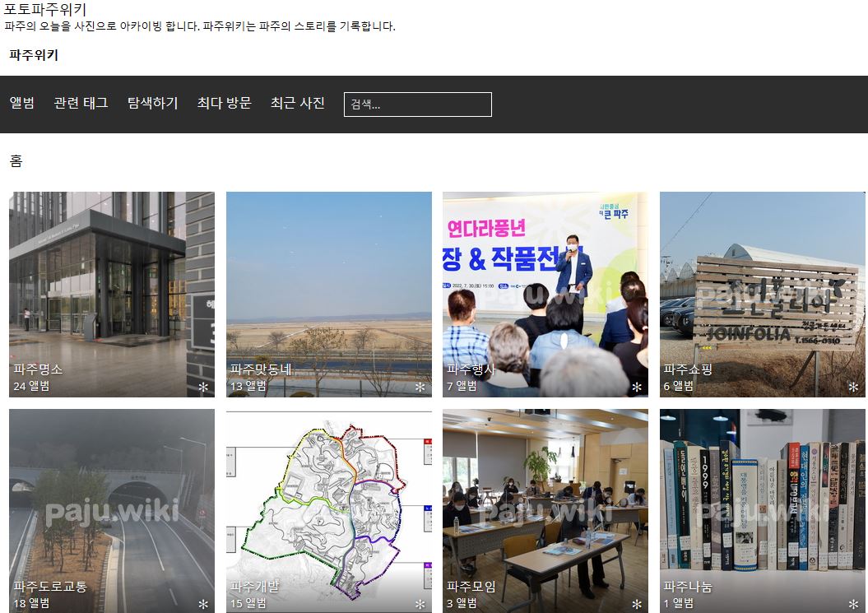Click the asterisk icon on 파주모임 thumbnail
The width and height of the screenshot is (868, 613).
[x=636, y=604]
